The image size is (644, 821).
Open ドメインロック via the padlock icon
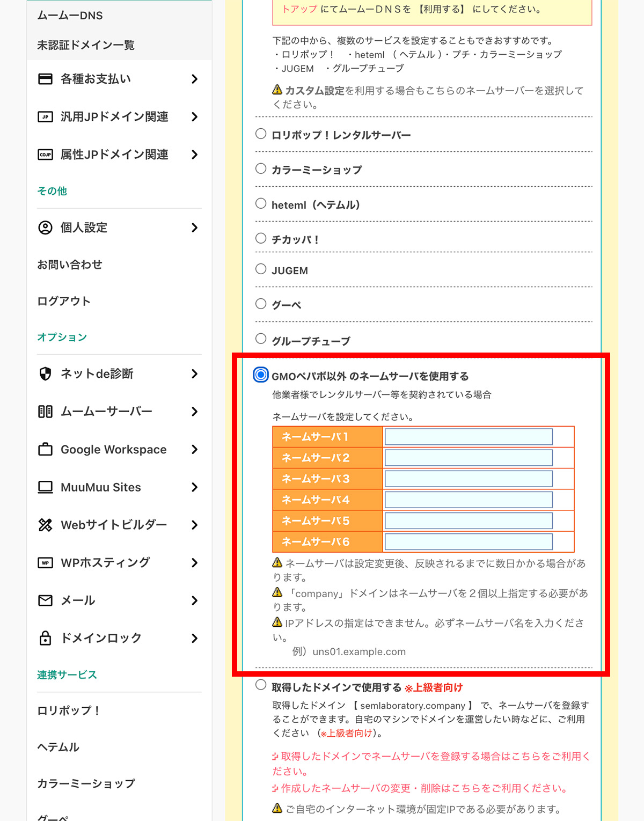(x=46, y=638)
